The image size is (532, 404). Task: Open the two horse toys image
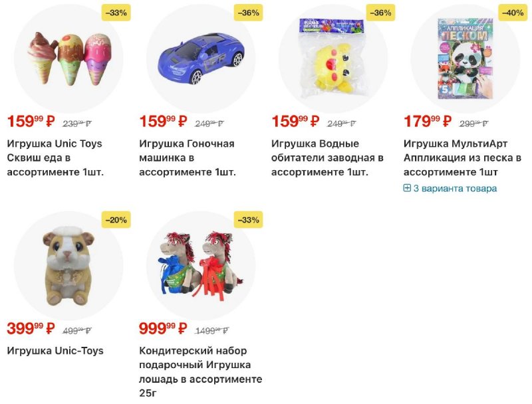[200, 265]
